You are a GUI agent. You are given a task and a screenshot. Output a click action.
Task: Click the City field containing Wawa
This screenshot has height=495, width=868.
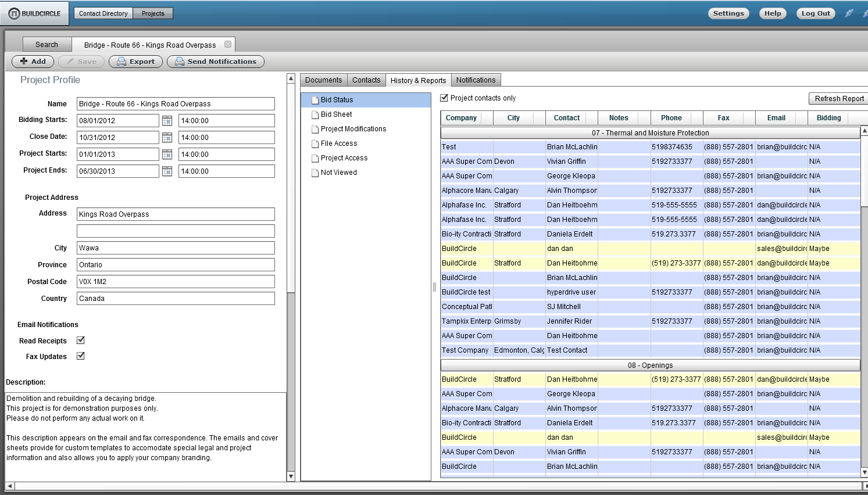176,248
